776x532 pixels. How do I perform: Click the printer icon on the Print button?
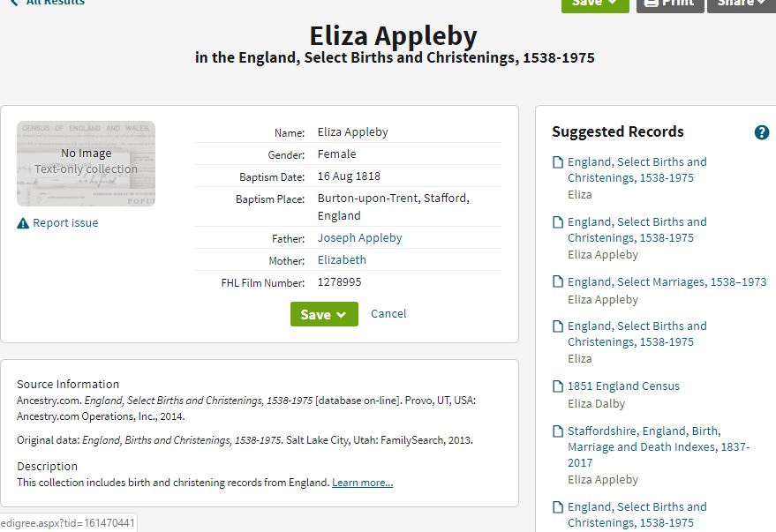tap(652, 3)
